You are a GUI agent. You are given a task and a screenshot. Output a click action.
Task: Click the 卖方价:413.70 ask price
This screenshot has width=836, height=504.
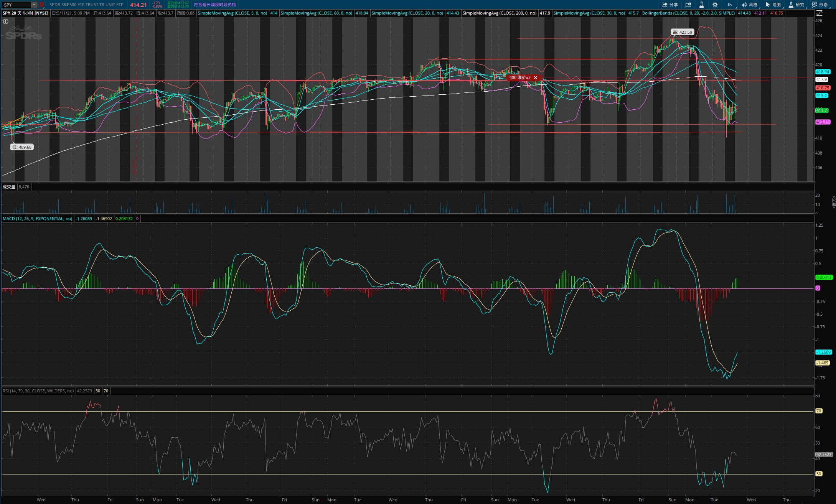178,7
